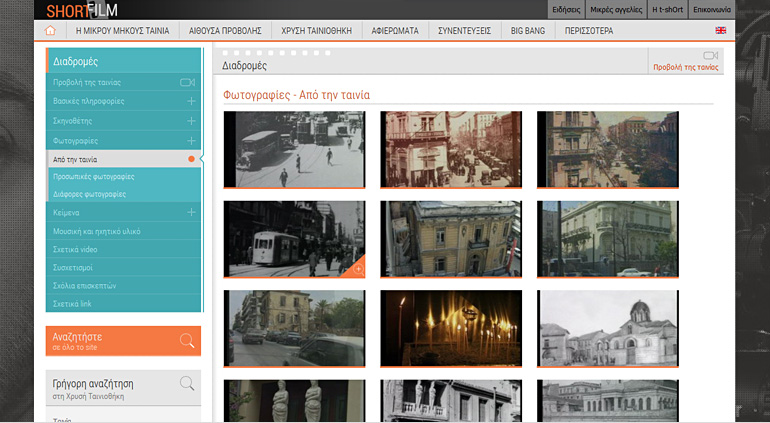This screenshot has height=423, width=770.
Task: Expand Βασικές πληροφορίες with its plus sign
Action: (191, 101)
